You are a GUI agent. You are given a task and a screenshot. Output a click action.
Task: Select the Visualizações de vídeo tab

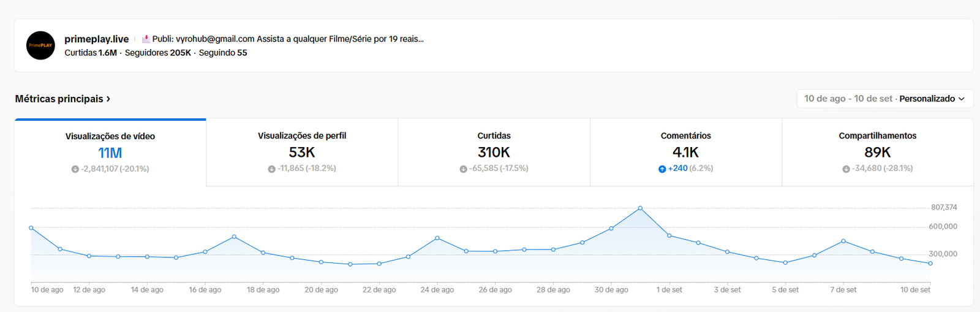coord(110,152)
